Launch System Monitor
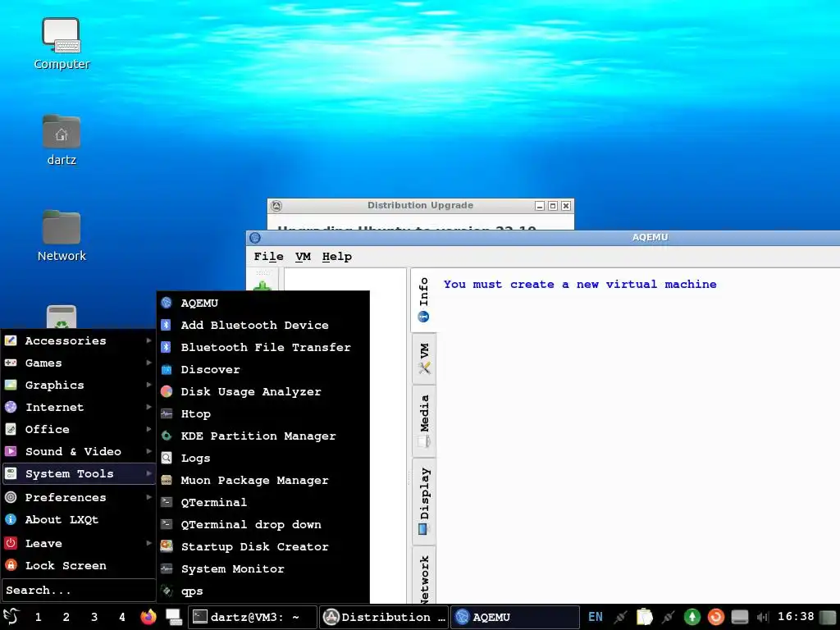Viewport: 840px width, 630px height. click(262, 569)
